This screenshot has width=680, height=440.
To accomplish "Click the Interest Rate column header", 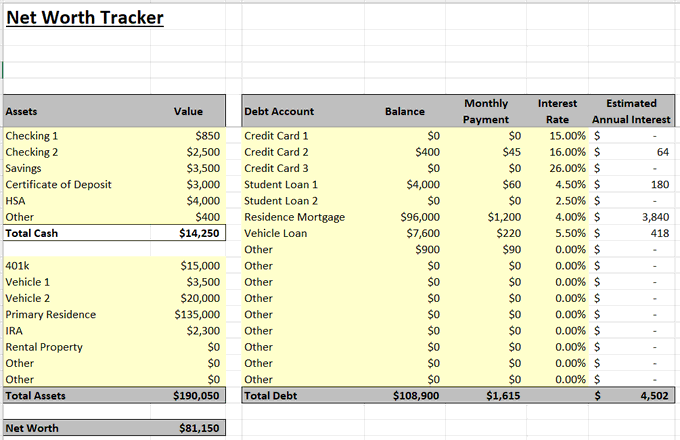I will [x=557, y=111].
